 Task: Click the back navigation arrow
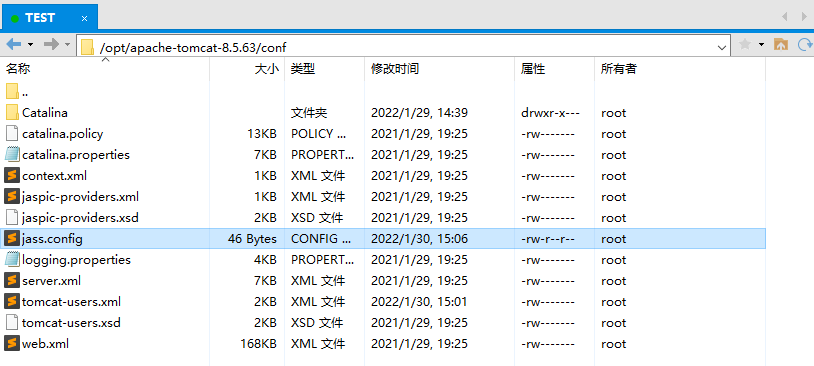click(13, 45)
